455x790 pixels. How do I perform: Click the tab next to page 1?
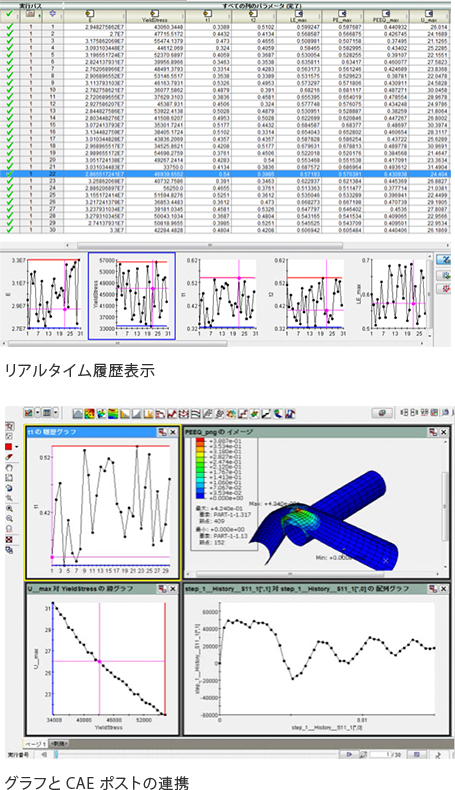coord(59,743)
